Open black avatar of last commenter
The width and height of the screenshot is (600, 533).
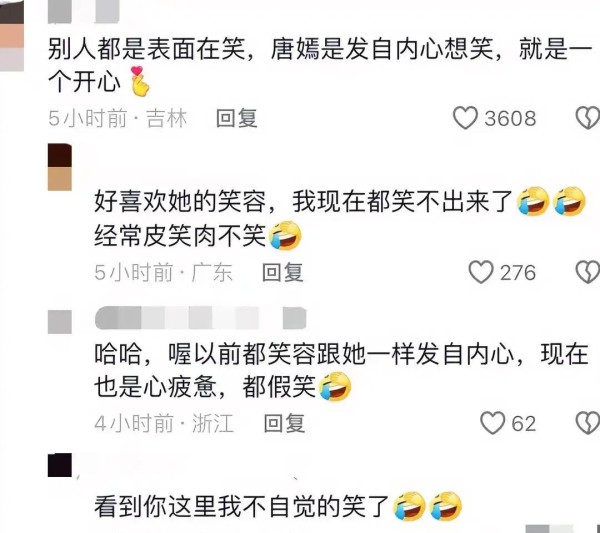(60, 465)
